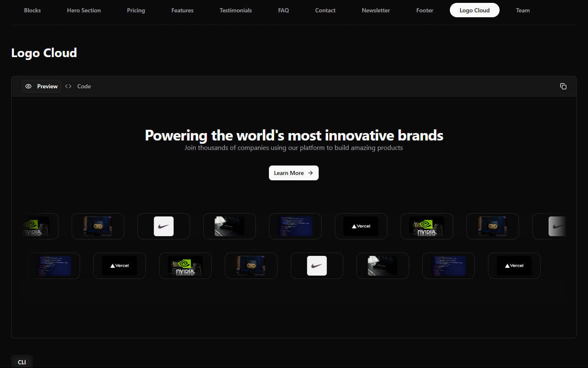Click the angle-brackets Code icon

pos(68,86)
